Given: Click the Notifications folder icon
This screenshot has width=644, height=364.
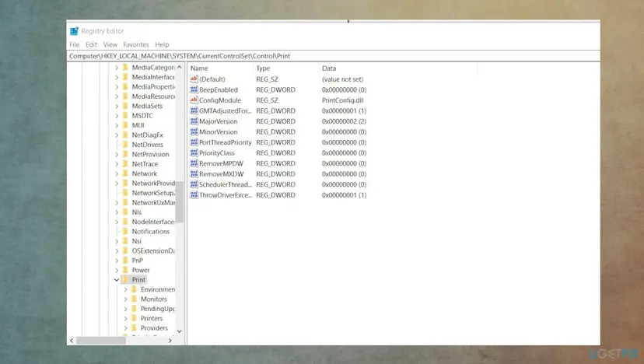Looking at the screenshot, I should pos(125,231).
